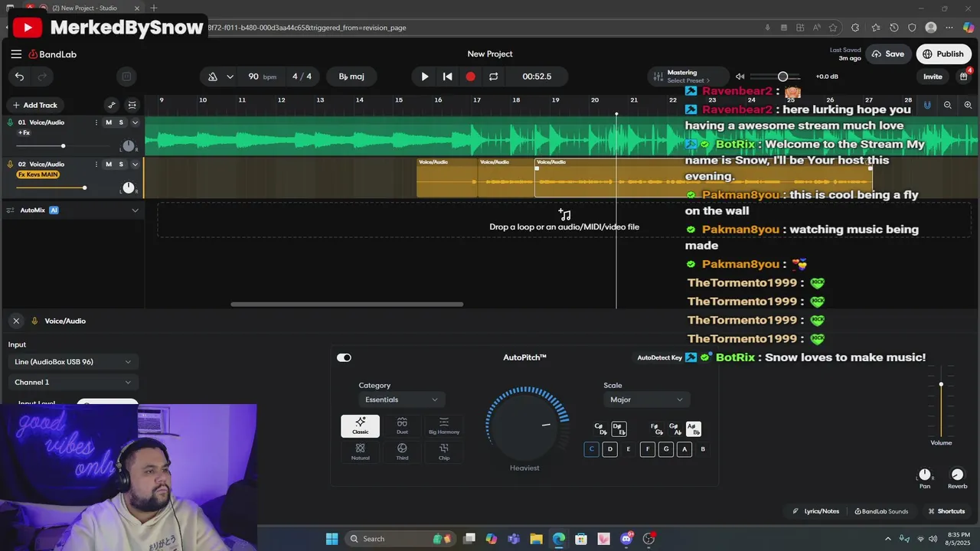Viewport: 980px width, 551px height.
Task: Start recording with the red Record button
Action: tap(471, 77)
